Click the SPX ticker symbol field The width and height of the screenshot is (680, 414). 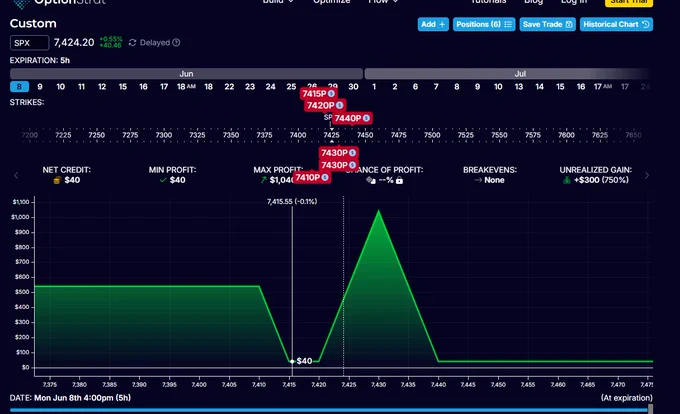click(29, 43)
